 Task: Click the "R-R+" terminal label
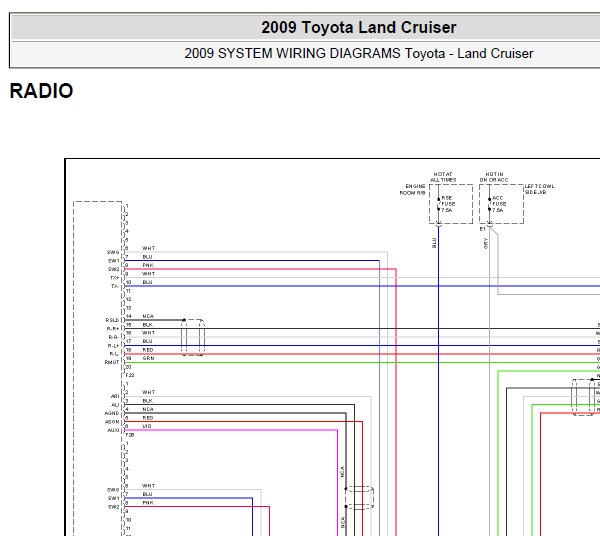pyautogui.click(x=113, y=329)
